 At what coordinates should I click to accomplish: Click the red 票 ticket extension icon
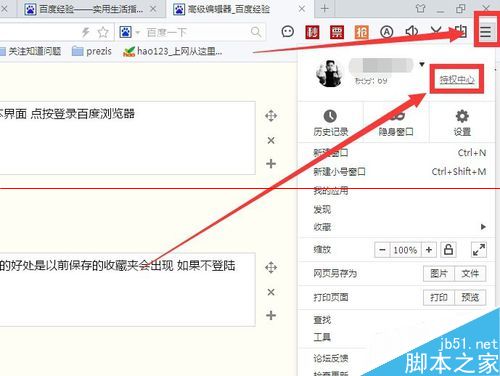pyautogui.click(x=337, y=32)
